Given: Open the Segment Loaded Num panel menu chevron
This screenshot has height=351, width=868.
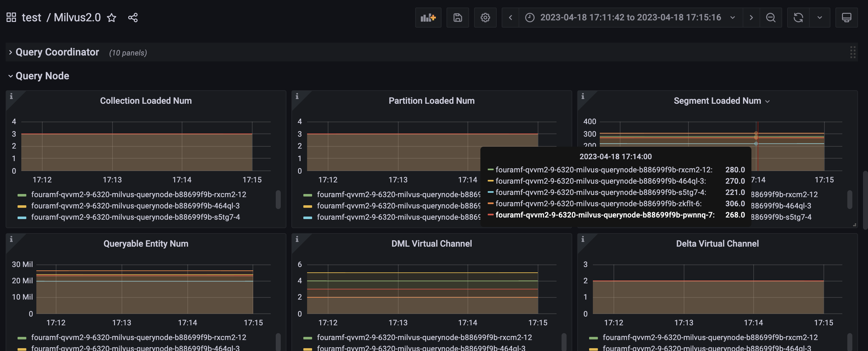Looking at the screenshot, I should (768, 101).
